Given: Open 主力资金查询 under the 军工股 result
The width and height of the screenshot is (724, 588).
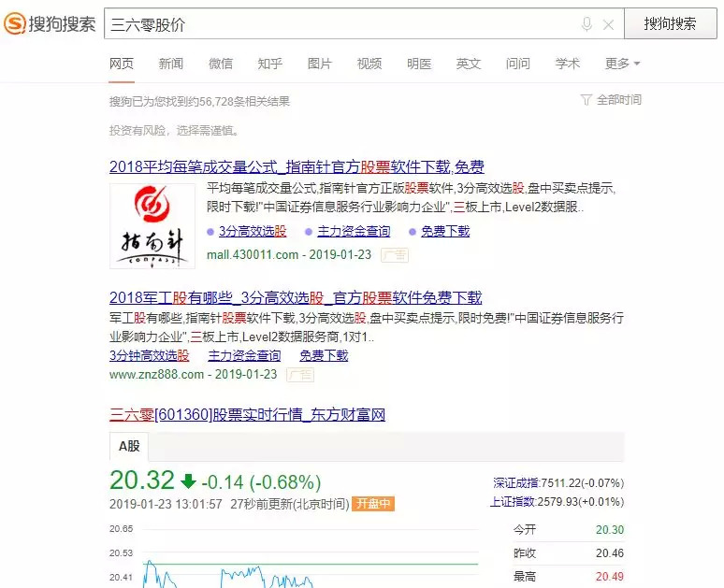Looking at the screenshot, I should coord(244,355).
